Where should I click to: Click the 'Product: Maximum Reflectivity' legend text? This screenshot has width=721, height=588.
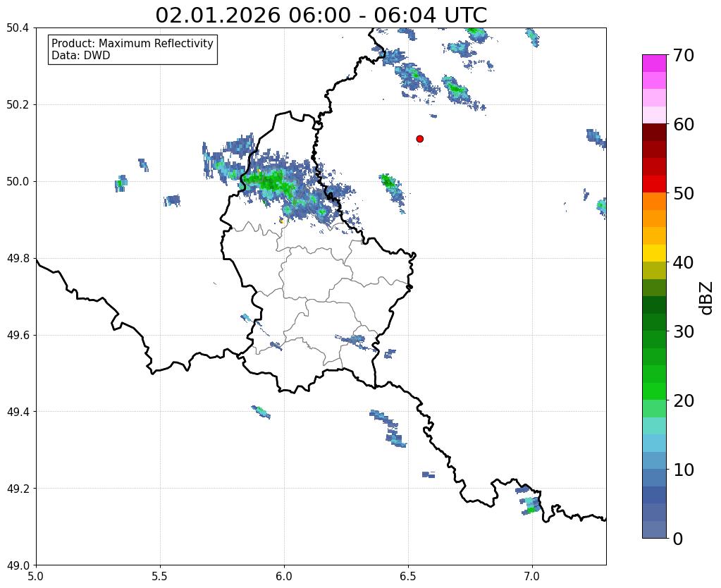133,43
